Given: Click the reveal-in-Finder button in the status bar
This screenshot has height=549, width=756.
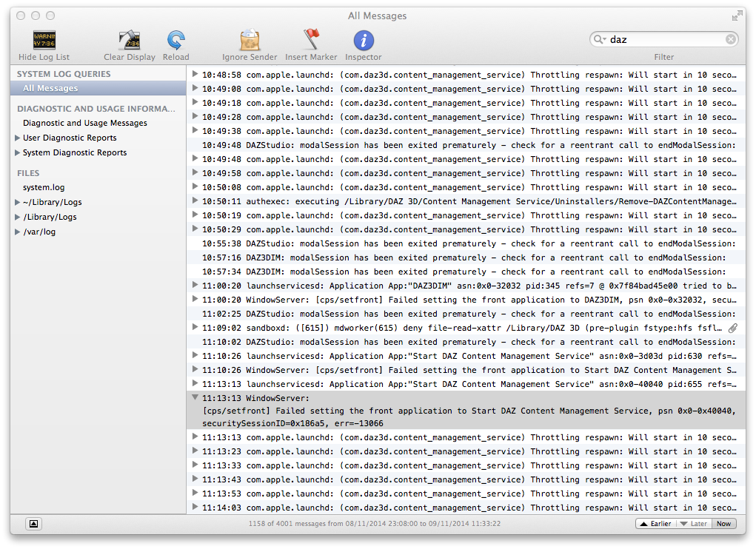Looking at the screenshot, I should tap(34, 524).
